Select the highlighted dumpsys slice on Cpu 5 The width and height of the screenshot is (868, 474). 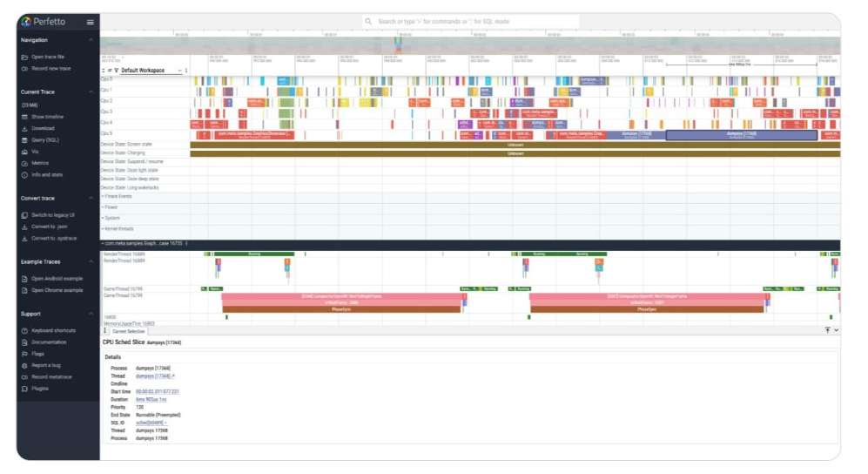(x=741, y=135)
